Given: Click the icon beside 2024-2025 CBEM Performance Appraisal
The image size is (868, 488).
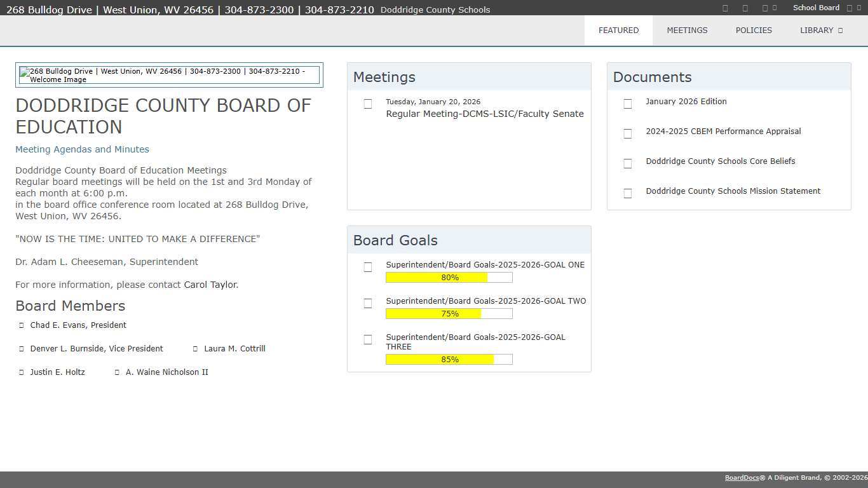Looking at the screenshot, I should coord(628,133).
